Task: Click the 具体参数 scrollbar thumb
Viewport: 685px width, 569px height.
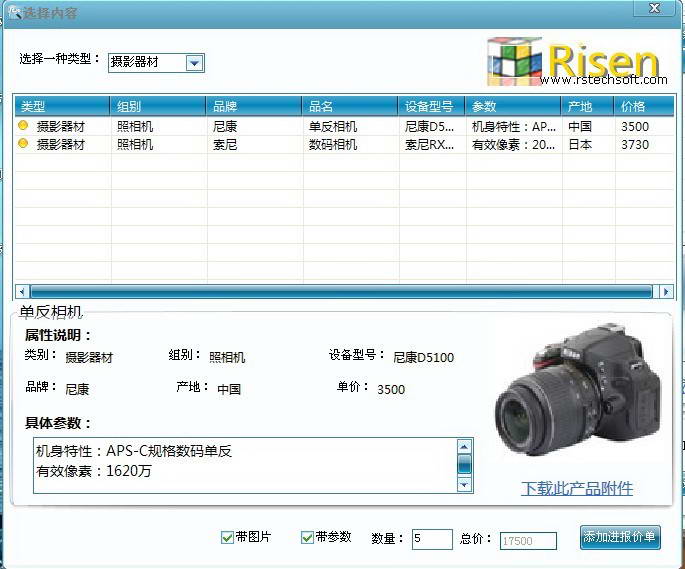Action: [x=464, y=465]
